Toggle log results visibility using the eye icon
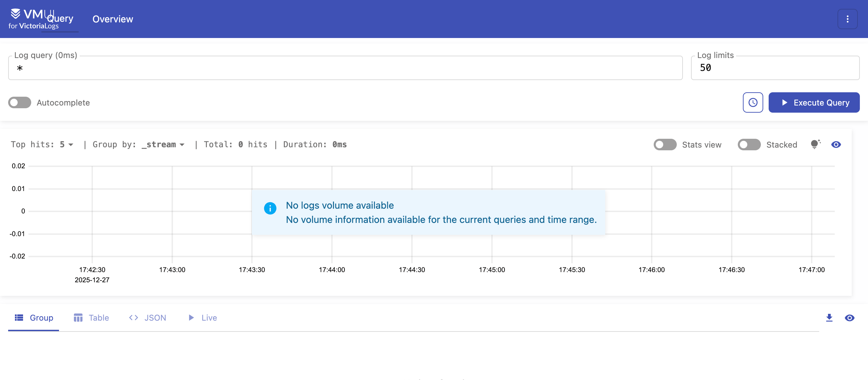The width and height of the screenshot is (868, 380). [x=850, y=318]
